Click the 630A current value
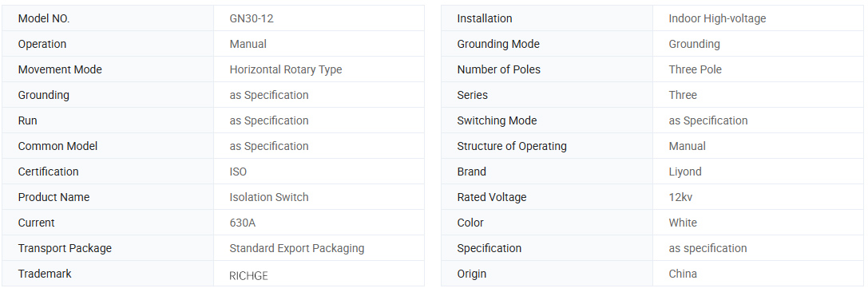 point(243,223)
